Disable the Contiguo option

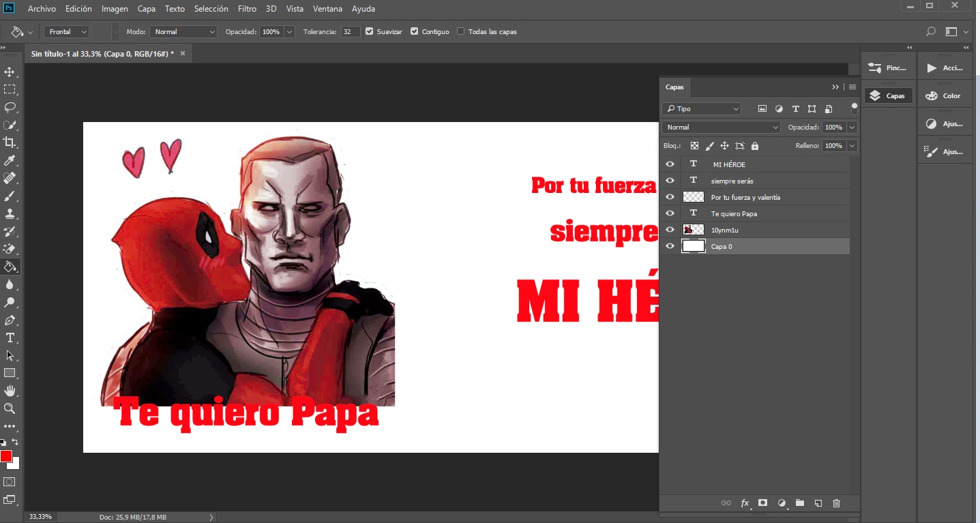pos(415,31)
